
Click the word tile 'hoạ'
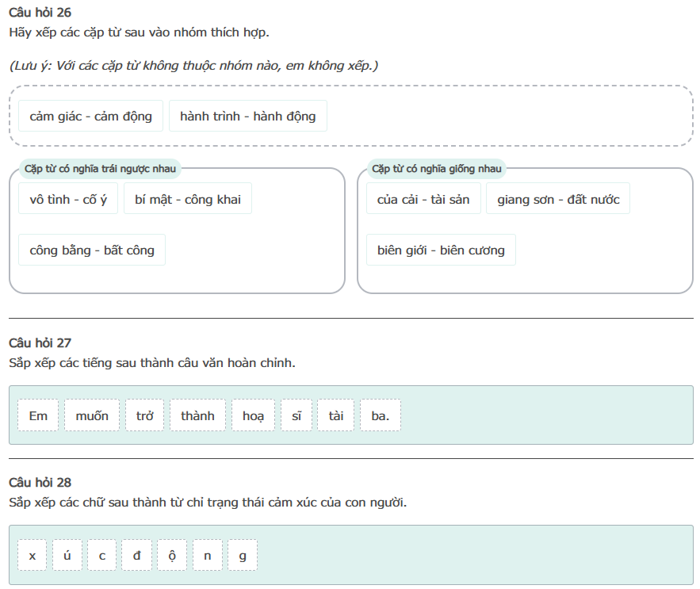[x=253, y=415]
